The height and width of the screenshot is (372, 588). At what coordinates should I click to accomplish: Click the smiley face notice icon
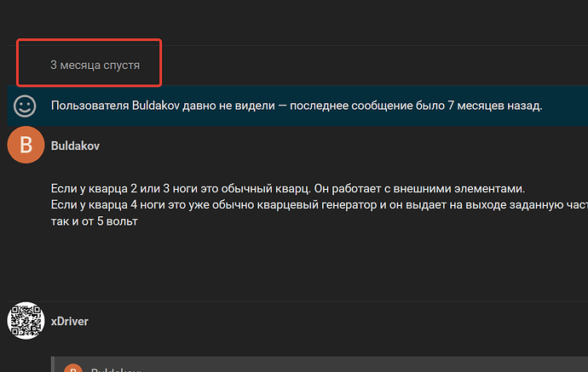(25, 106)
